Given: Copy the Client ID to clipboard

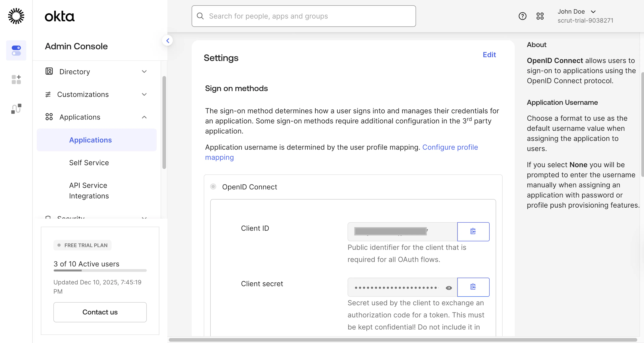Looking at the screenshot, I should click(473, 231).
